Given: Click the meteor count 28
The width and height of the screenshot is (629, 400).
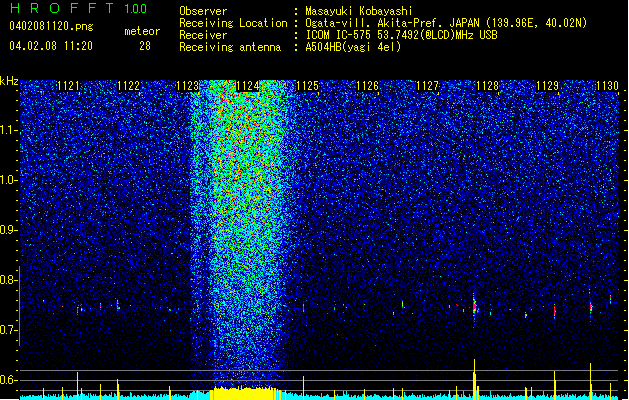Looking at the screenshot, I should click(x=145, y=46).
